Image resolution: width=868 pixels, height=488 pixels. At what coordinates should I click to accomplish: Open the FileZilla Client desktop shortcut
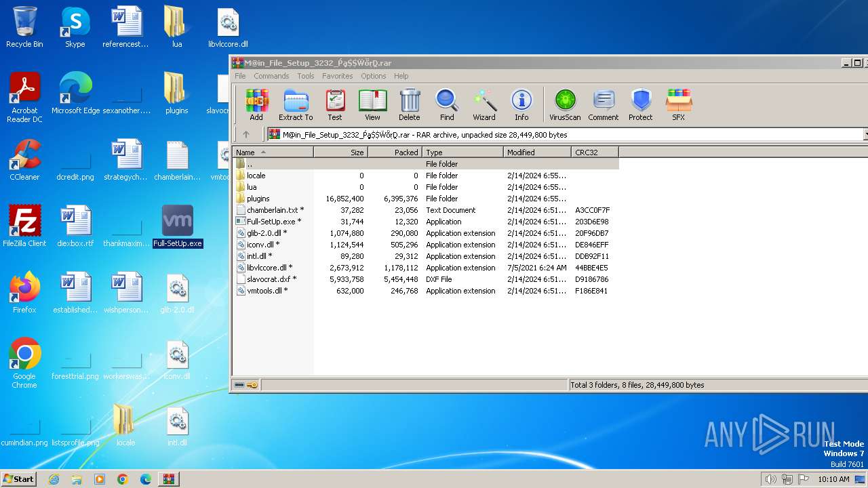[x=24, y=226]
